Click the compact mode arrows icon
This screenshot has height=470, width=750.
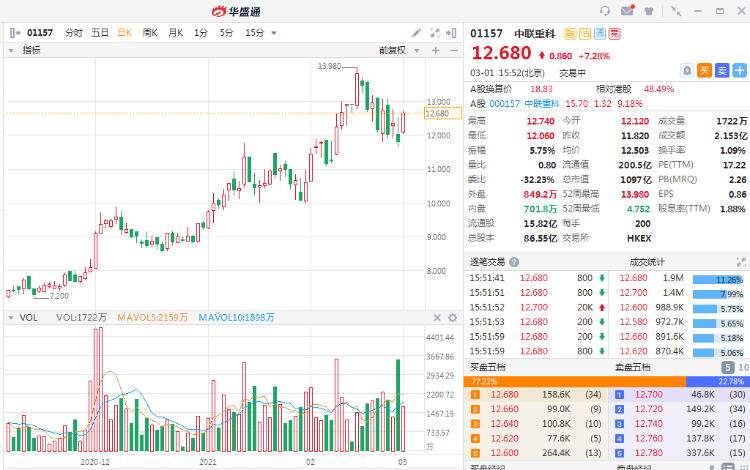[676, 11]
